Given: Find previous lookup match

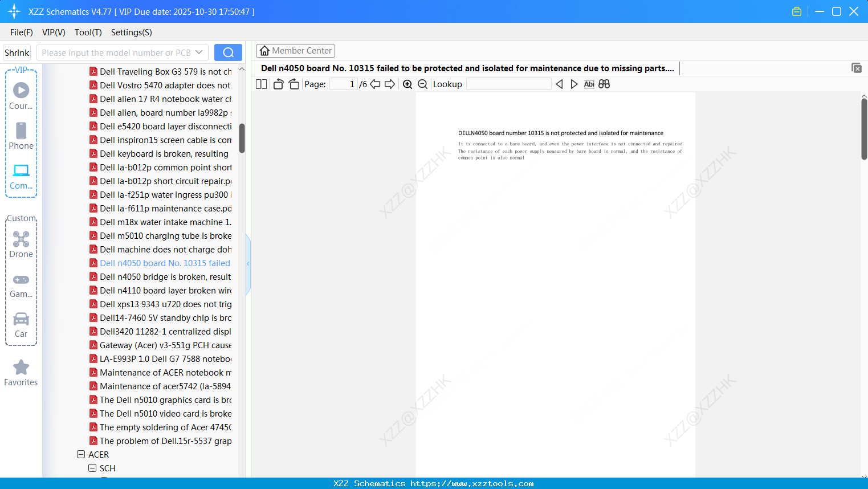Looking at the screenshot, I should click(559, 84).
